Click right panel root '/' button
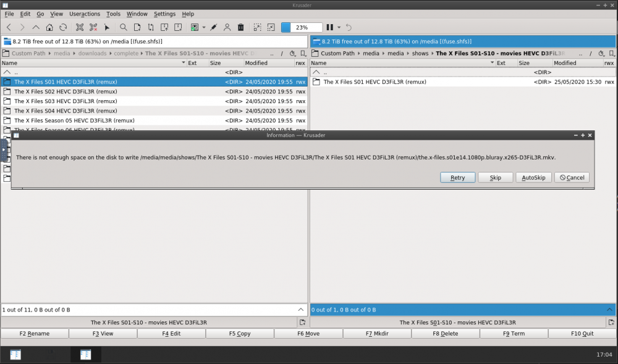Screen dimensions: 618x364 tap(590, 54)
